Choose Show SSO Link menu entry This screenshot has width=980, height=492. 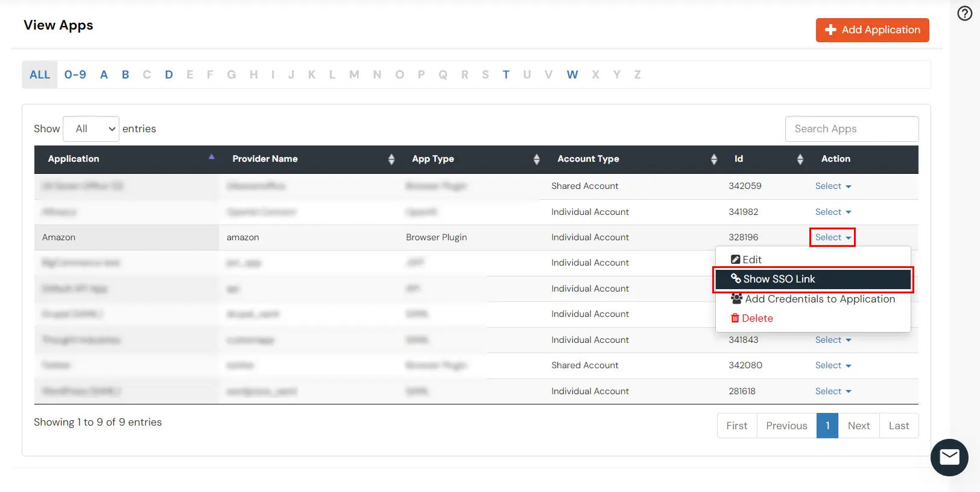[812, 279]
